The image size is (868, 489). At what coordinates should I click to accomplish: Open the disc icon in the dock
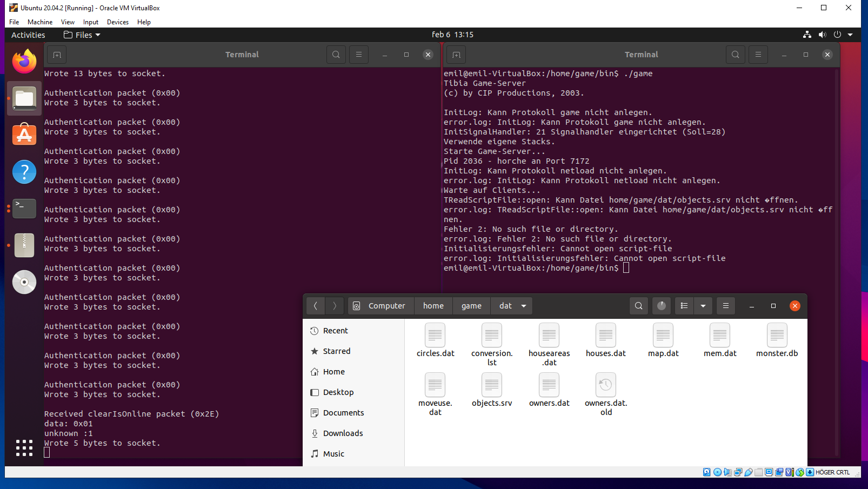pyautogui.click(x=24, y=282)
